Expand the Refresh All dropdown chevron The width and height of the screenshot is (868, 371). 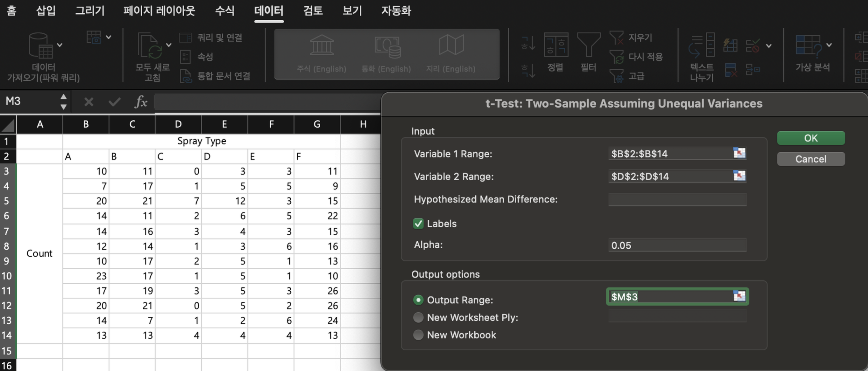pyautogui.click(x=169, y=45)
